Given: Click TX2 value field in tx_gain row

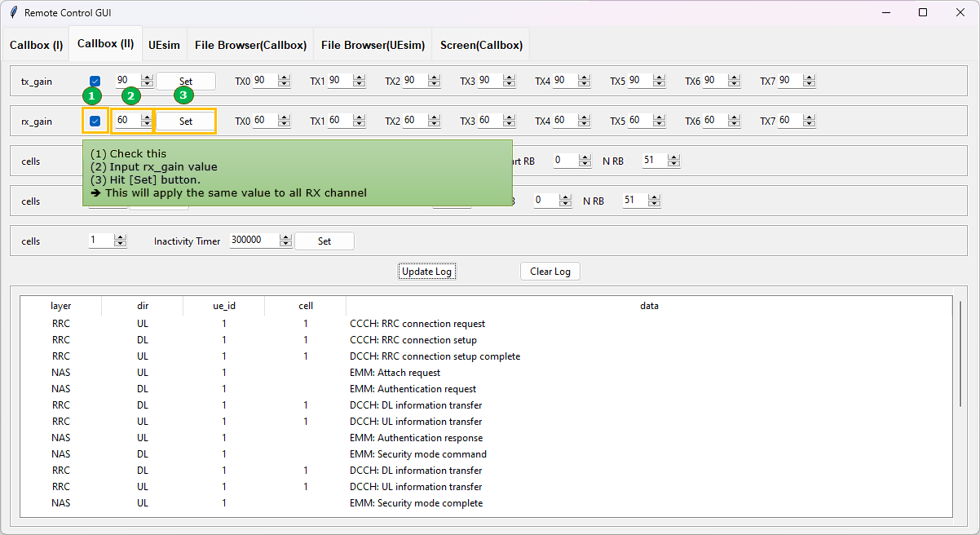Looking at the screenshot, I should 415,81.
